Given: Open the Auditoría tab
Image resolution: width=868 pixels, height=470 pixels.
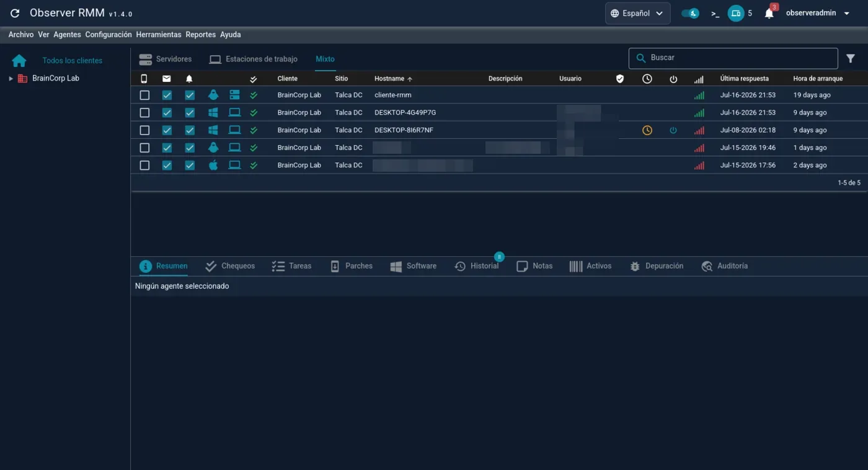Looking at the screenshot, I should pyautogui.click(x=725, y=266).
